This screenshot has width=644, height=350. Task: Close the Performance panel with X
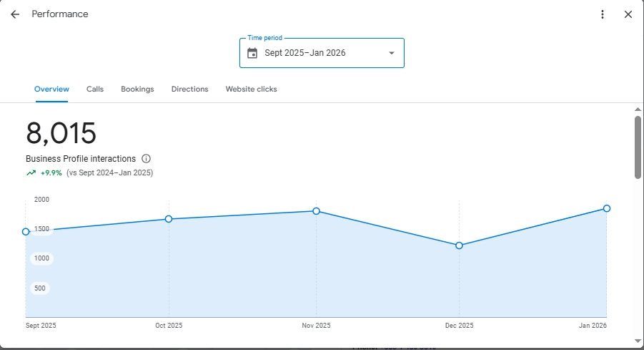(628, 14)
